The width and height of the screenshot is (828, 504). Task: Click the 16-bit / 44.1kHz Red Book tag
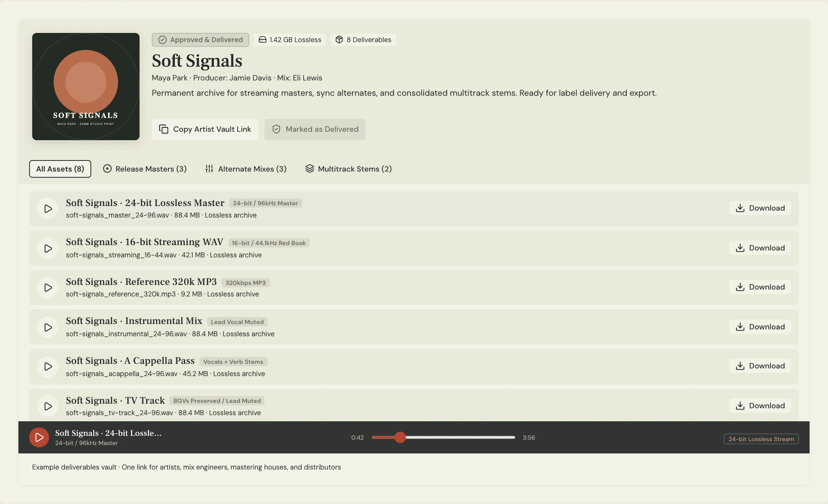click(269, 243)
